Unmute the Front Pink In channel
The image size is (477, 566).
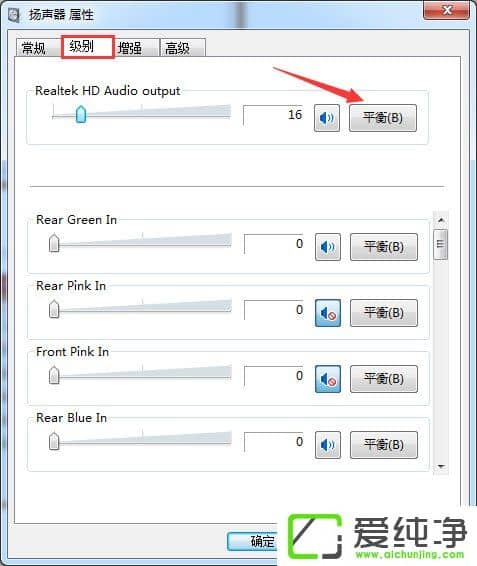tap(328, 379)
